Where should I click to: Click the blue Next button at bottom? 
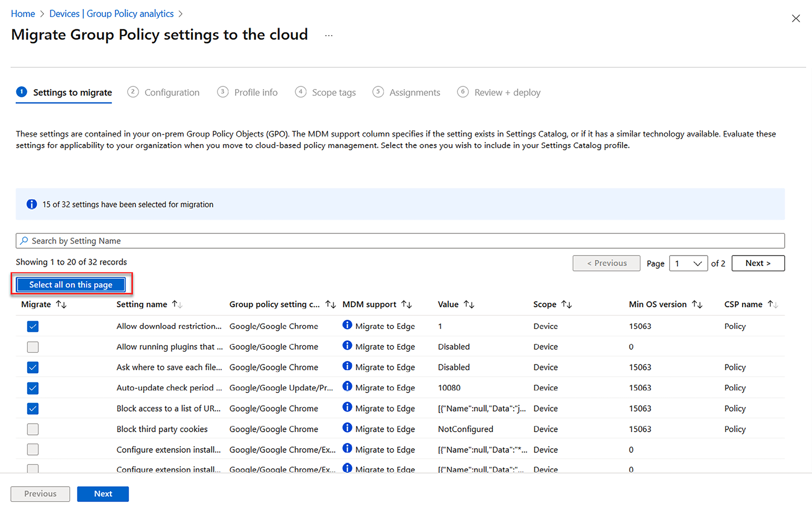point(103,494)
